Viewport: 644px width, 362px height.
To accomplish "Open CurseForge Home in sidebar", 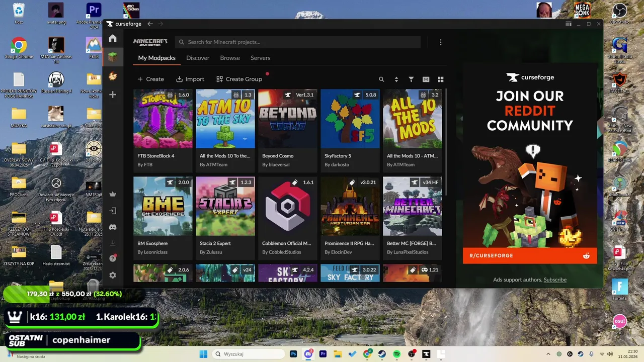I will pyautogui.click(x=113, y=39).
